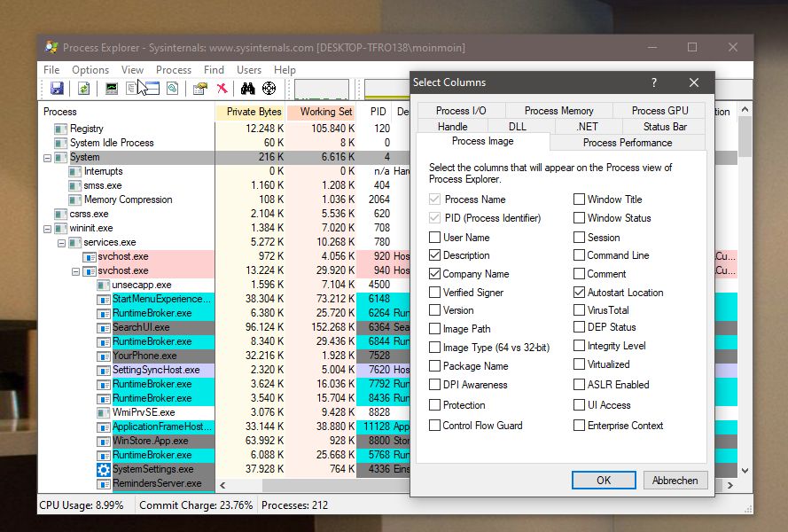Open the Process GPU tab
Viewport: 788px width, 532px height.
tap(659, 111)
